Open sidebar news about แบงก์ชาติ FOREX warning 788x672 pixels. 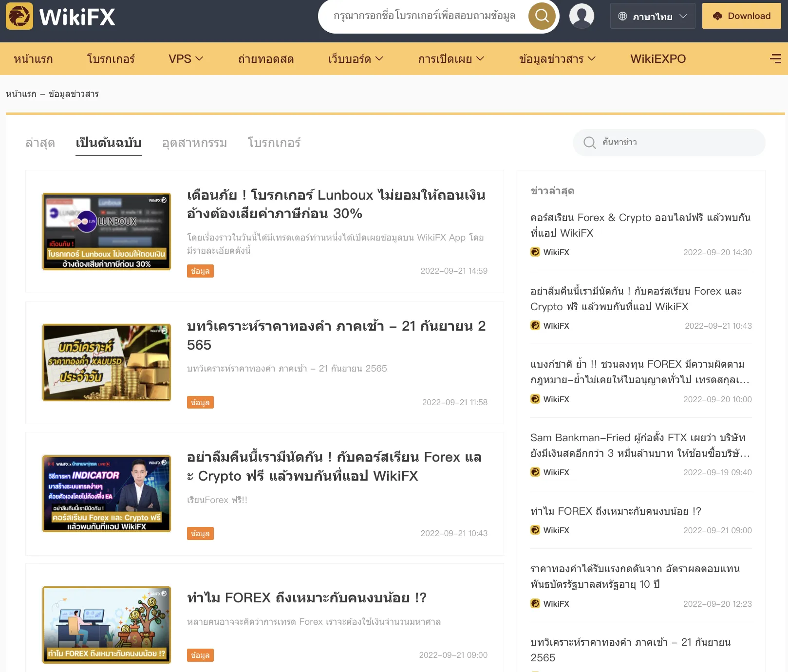click(640, 372)
